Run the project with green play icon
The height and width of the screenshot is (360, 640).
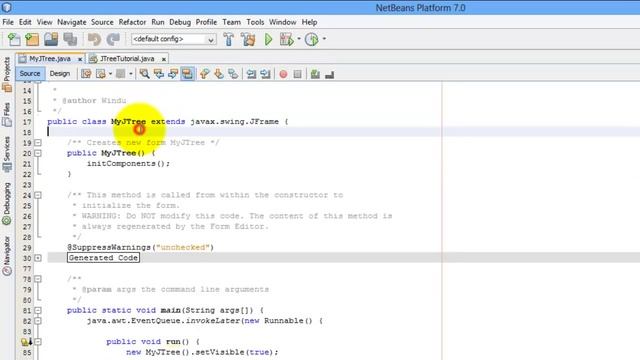point(268,39)
